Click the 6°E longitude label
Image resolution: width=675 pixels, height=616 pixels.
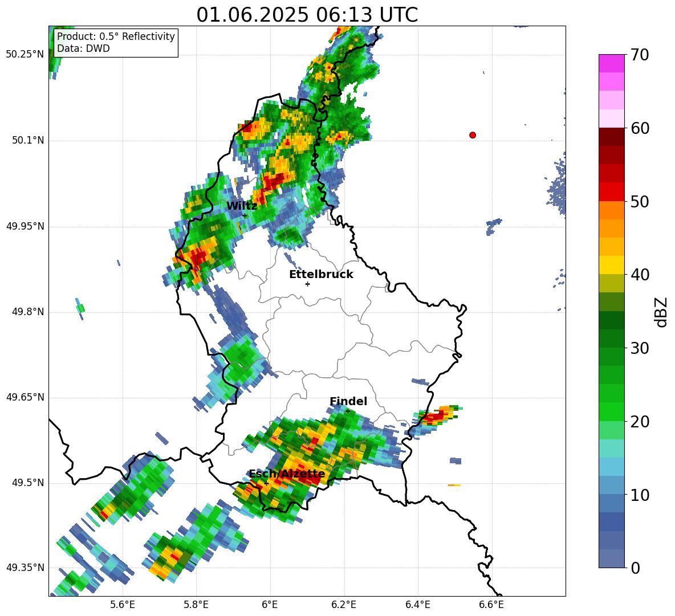coord(270,605)
